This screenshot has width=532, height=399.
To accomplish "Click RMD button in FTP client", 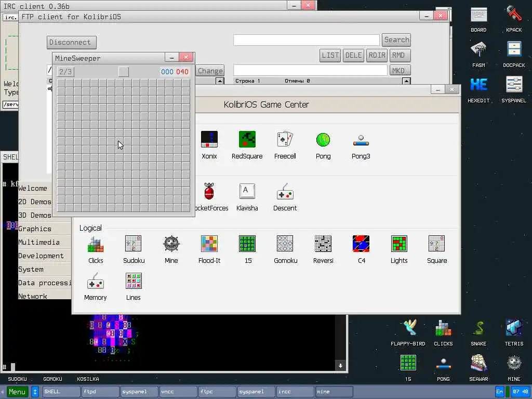I will (400, 55).
